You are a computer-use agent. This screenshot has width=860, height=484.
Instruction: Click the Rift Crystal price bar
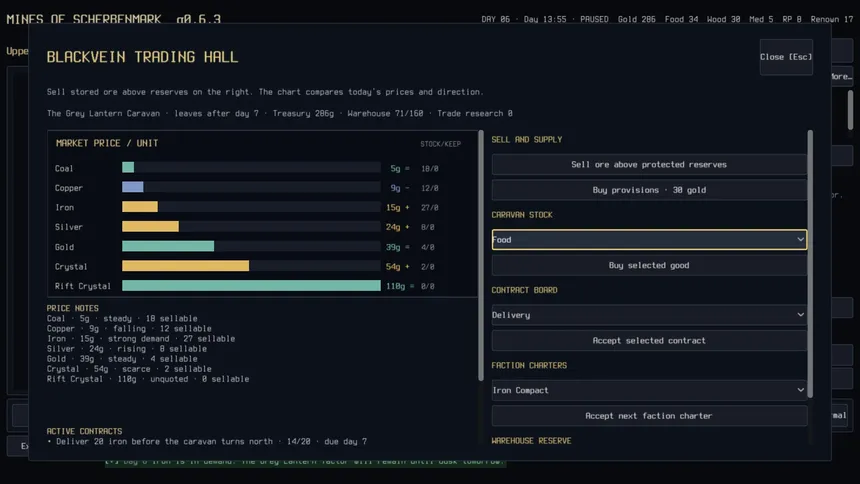click(251, 286)
